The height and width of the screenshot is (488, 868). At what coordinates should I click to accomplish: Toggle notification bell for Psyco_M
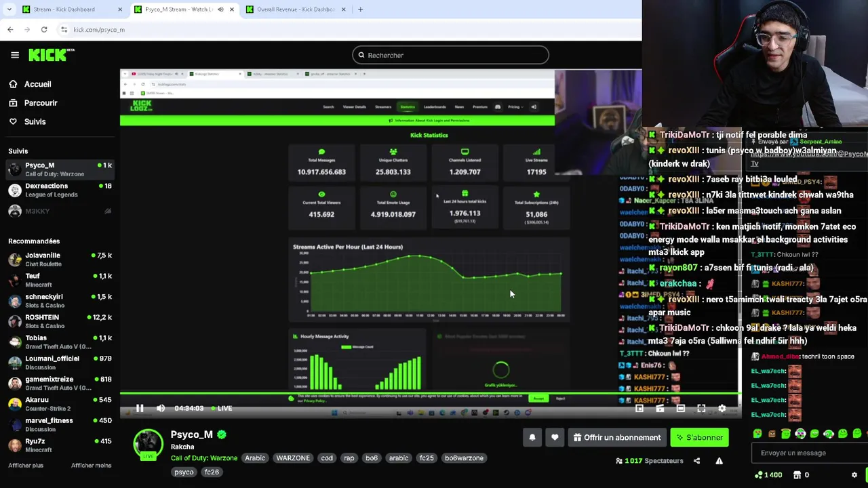[x=532, y=438]
